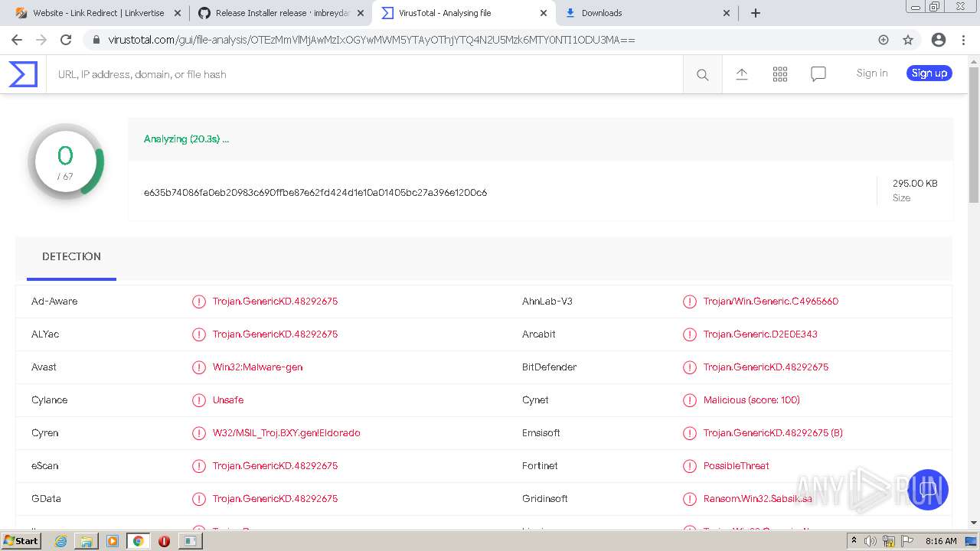The width and height of the screenshot is (980, 551).
Task: Click the Sign up button
Action: (929, 73)
